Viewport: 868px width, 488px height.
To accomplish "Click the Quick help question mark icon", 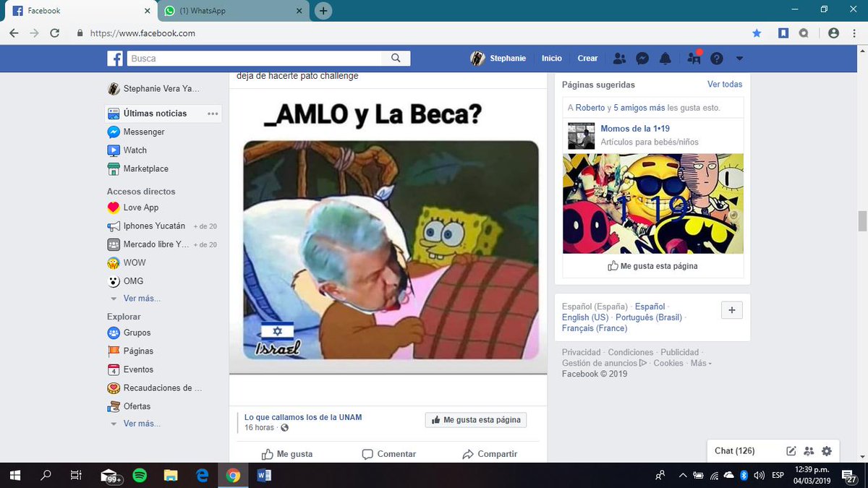I will tap(717, 59).
